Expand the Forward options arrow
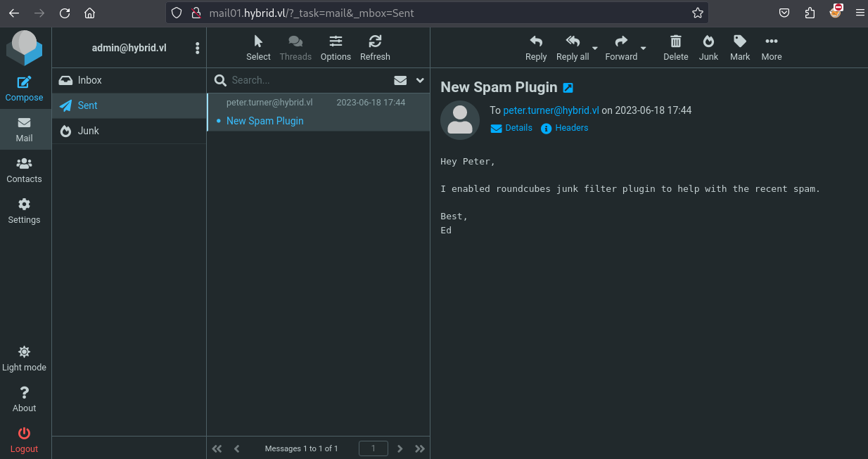The image size is (868, 459). click(643, 48)
